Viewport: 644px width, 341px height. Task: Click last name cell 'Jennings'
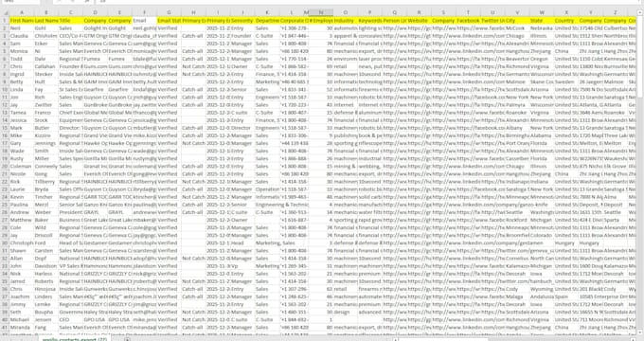coord(46,143)
